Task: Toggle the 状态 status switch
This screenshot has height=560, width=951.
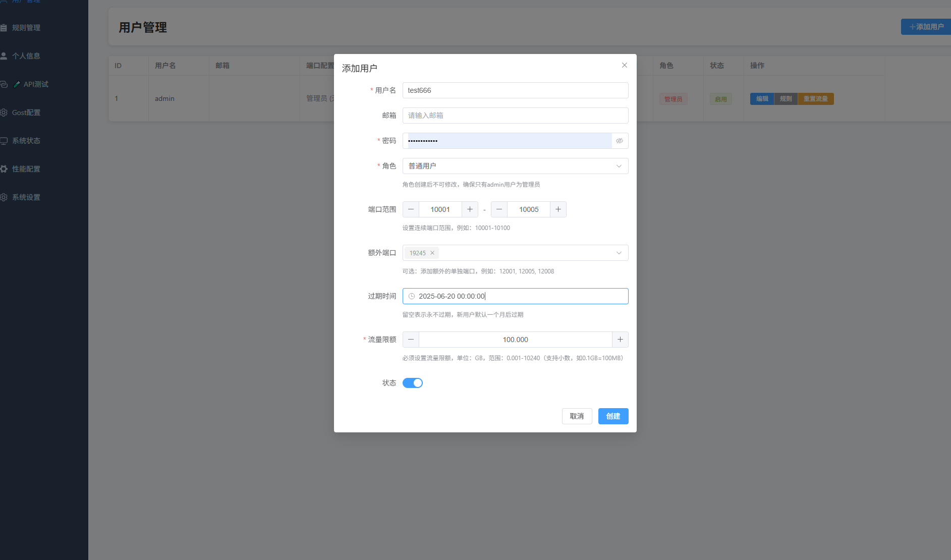Action: [x=412, y=383]
